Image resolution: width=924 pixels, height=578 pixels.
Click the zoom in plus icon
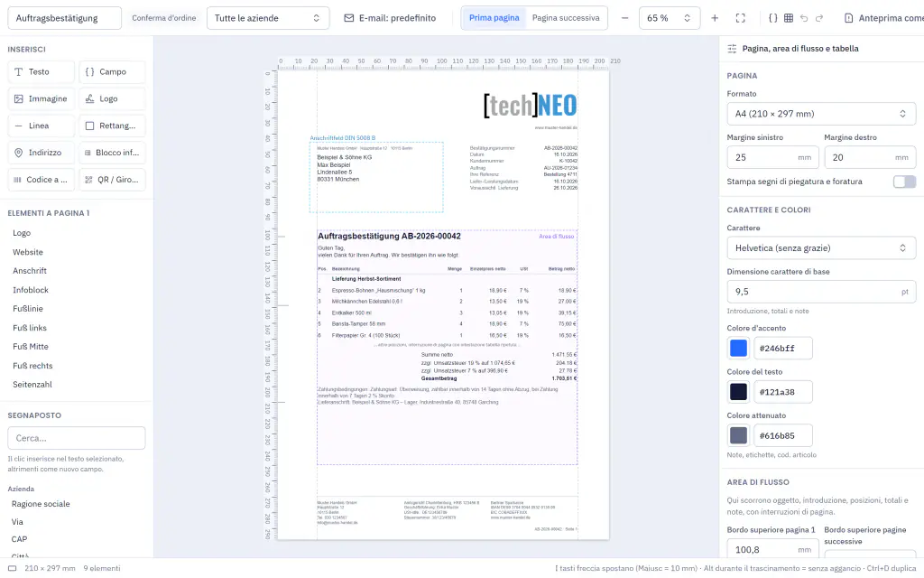[x=715, y=18]
